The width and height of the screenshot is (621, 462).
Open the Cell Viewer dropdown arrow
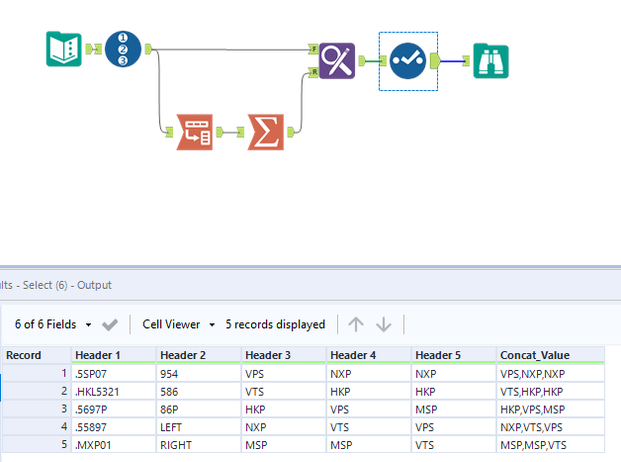212,325
